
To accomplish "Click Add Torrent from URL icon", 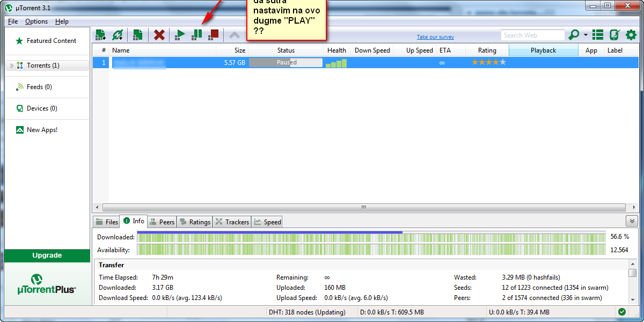I will pos(118,35).
